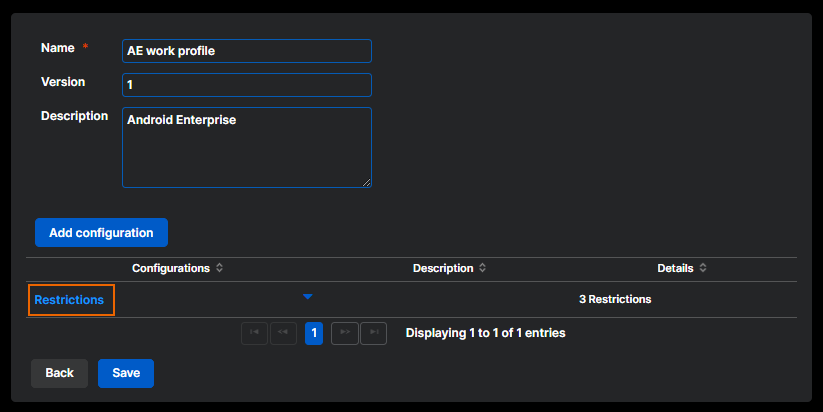Click into the Version input field

click(x=246, y=85)
